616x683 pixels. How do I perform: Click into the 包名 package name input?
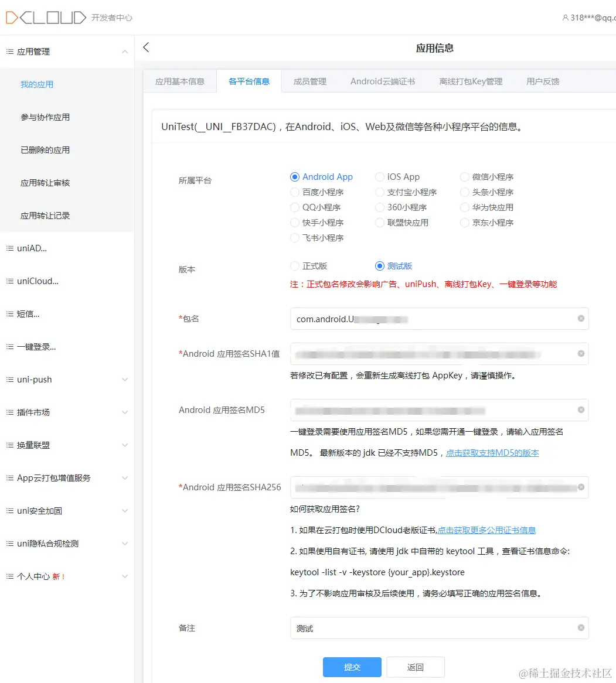coord(439,319)
